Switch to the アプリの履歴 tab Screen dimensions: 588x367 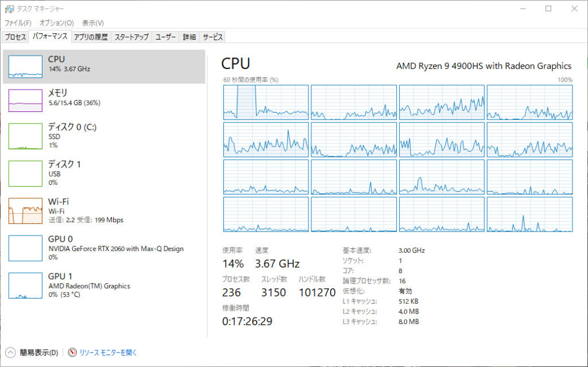pos(91,37)
